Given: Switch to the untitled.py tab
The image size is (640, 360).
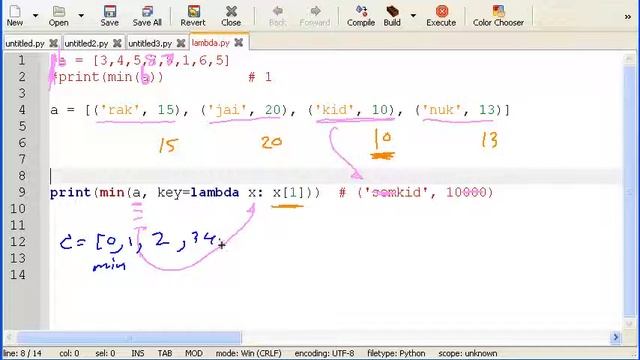Looking at the screenshot, I should [x=25, y=43].
